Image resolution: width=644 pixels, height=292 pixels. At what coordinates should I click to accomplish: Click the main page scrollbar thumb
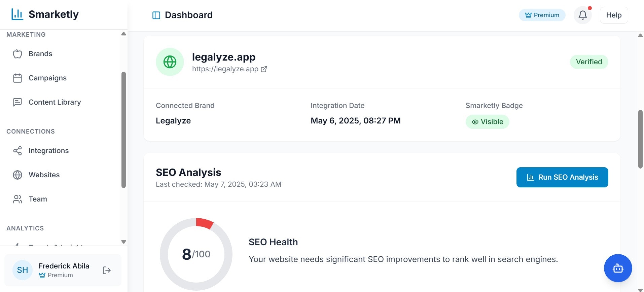click(640, 139)
